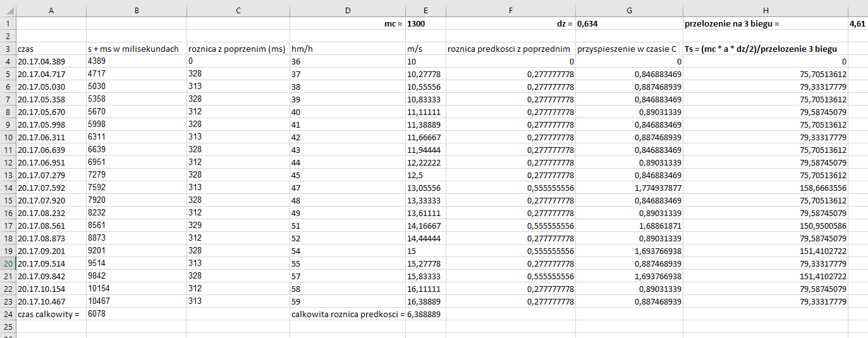The height and width of the screenshot is (338, 868).
Task: Select time cell 20.17.07.279
Action: 51,175
